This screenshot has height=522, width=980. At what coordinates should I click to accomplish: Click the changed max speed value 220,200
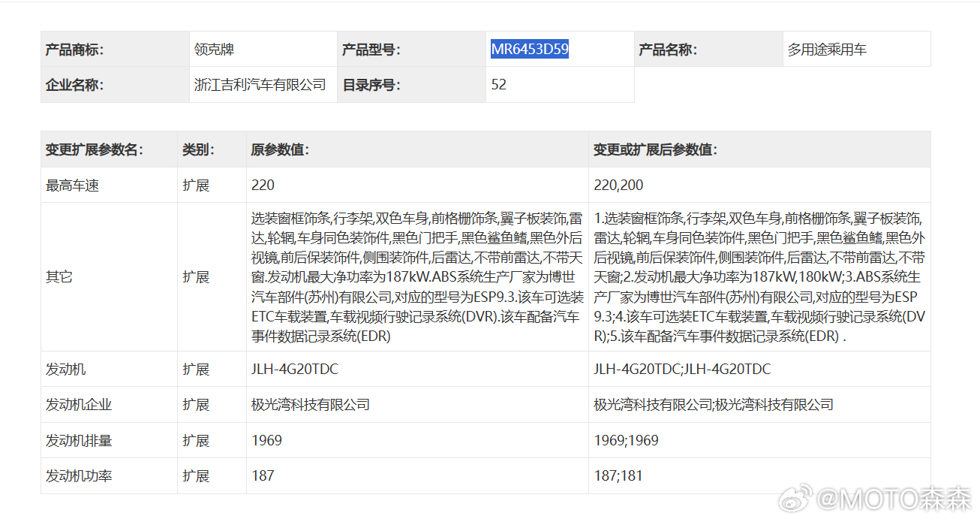(618, 185)
